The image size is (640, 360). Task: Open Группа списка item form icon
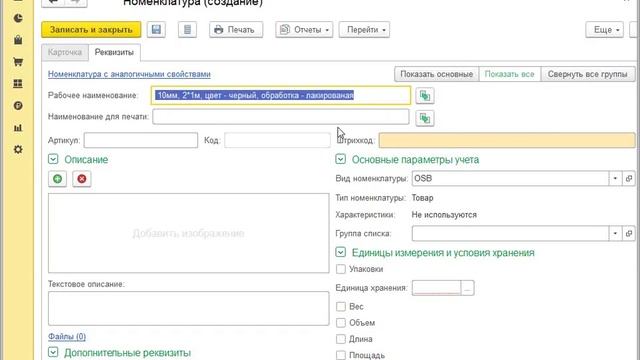[x=629, y=233]
